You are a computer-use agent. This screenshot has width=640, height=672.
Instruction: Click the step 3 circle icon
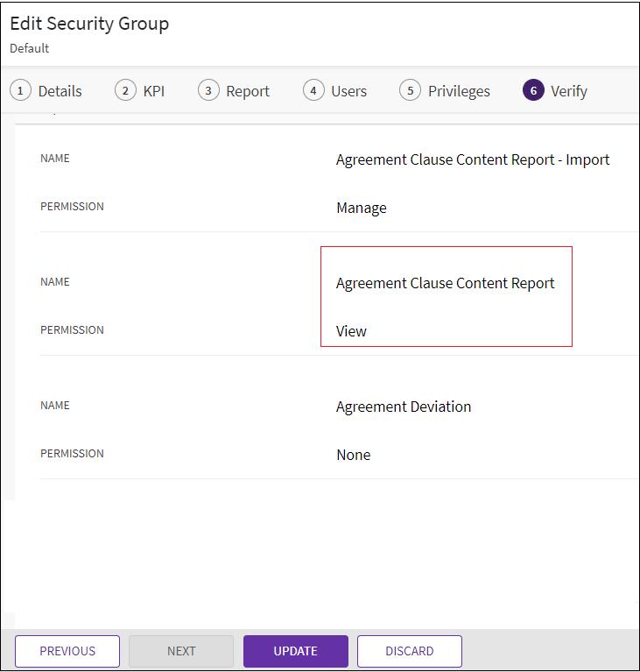(208, 90)
